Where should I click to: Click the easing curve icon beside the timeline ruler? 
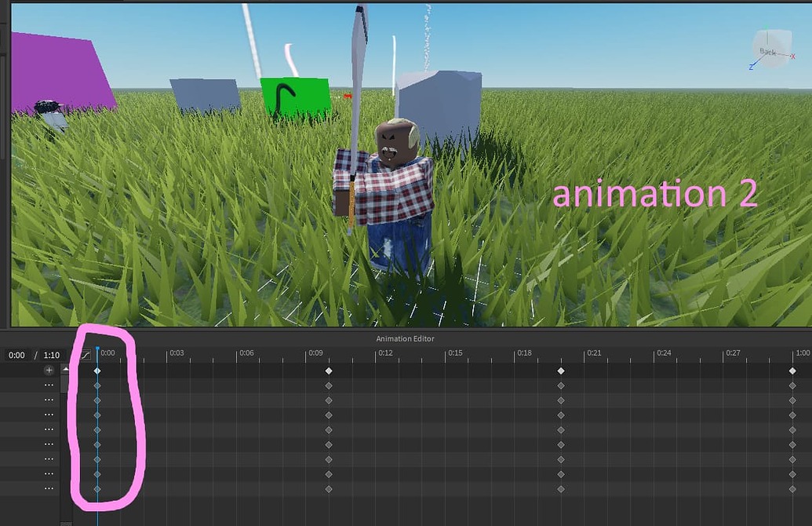click(x=85, y=354)
